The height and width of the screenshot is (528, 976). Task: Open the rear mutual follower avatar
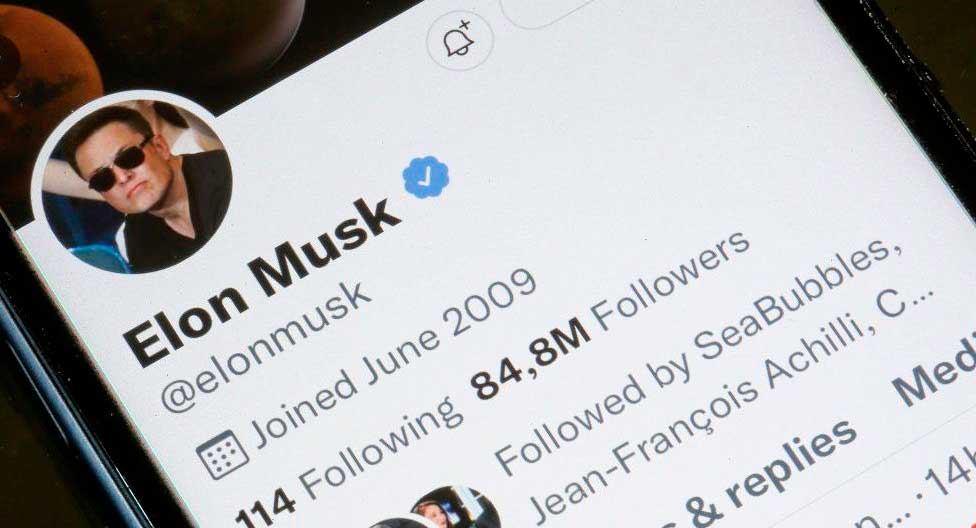tap(456, 507)
